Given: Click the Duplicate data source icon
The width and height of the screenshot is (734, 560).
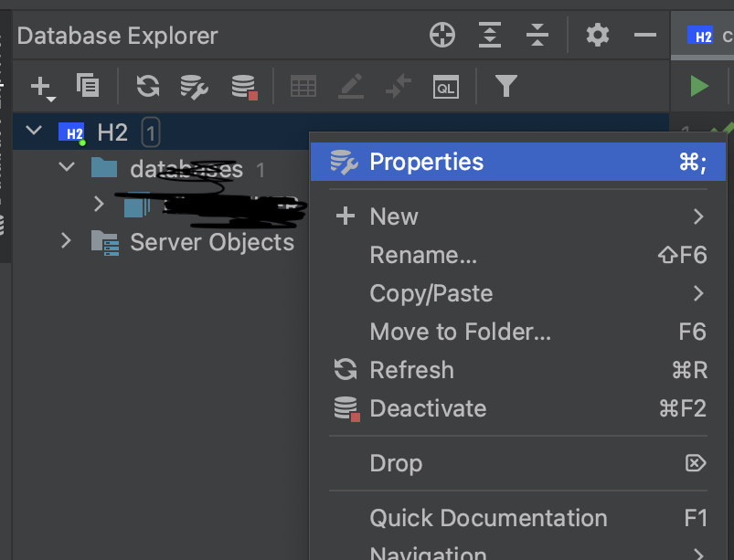Looking at the screenshot, I should click(x=88, y=86).
